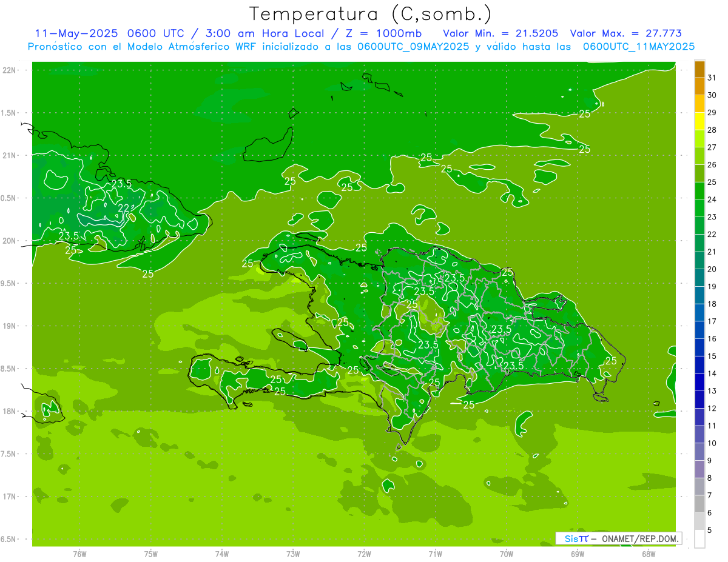Click legend value "29" on the color scale
The image size is (728, 562).
(712, 112)
